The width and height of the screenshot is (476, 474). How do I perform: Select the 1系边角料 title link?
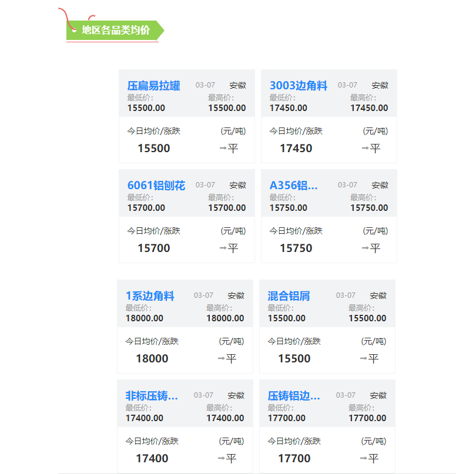150,296
